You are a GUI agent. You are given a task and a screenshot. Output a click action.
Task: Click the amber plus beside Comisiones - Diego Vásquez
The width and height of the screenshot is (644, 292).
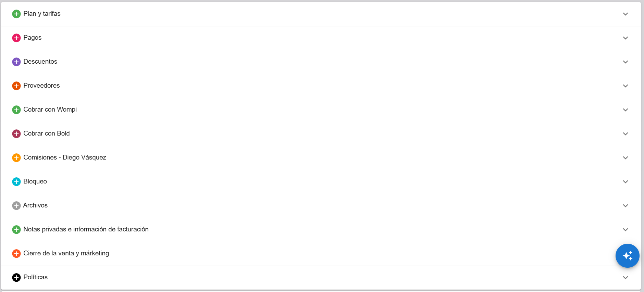pos(16,158)
